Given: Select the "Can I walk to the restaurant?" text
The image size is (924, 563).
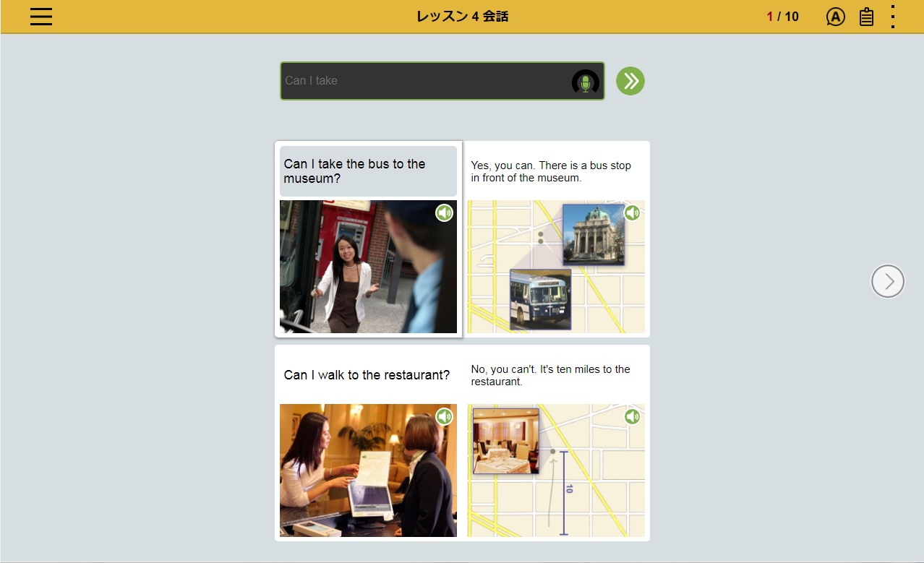Looking at the screenshot, I should [367, 375].
